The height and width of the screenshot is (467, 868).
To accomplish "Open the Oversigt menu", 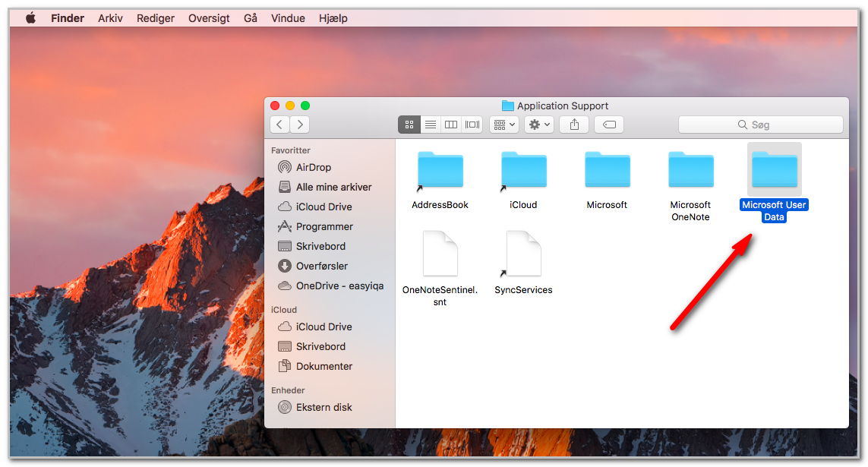I will pyautogui.click(x=209, y=18).
